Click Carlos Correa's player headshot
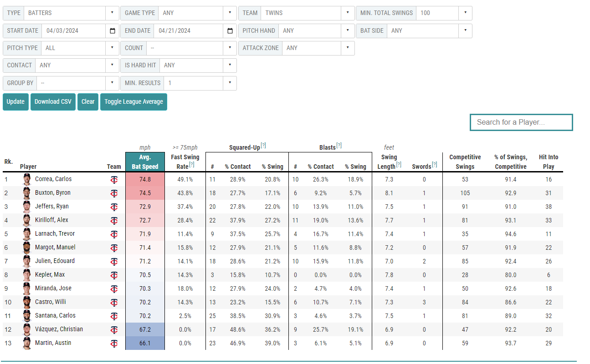590x364 pixels. click(x=27, y=179)
